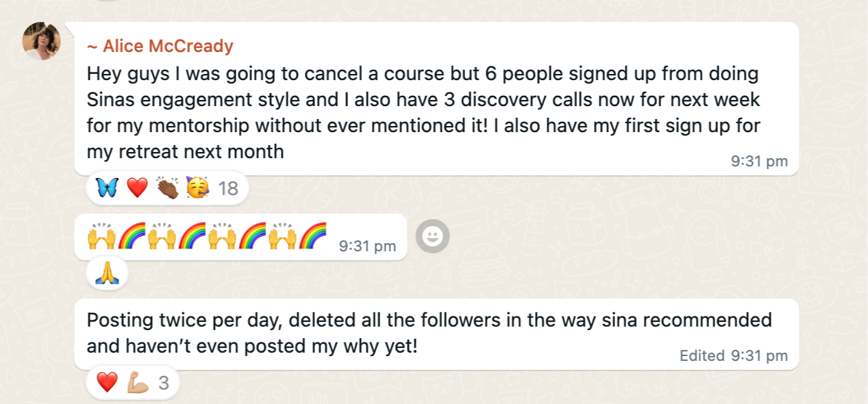Open the smiley emoji react button
The height and width of the screenshot is (404, 868).
click(433, 237)
